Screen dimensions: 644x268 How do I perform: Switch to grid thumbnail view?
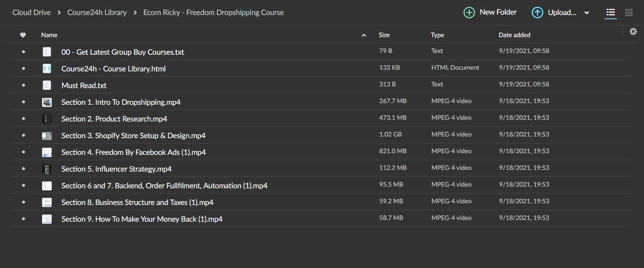[629, 13]
